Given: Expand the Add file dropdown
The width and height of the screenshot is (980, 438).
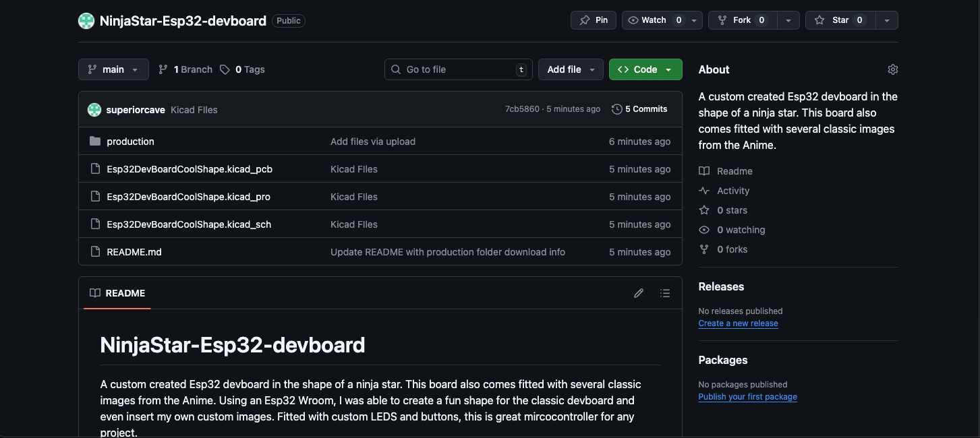Looking at the screenshot, I should tap(571, 69).
